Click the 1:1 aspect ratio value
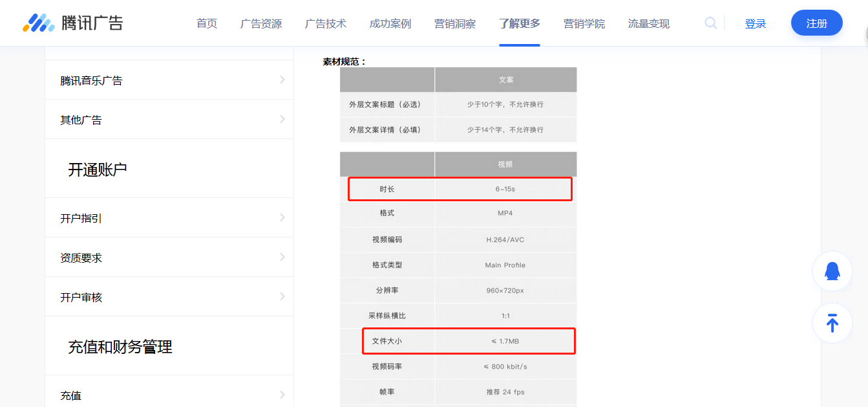The image size is (868, 407). (x=505, y=316)
